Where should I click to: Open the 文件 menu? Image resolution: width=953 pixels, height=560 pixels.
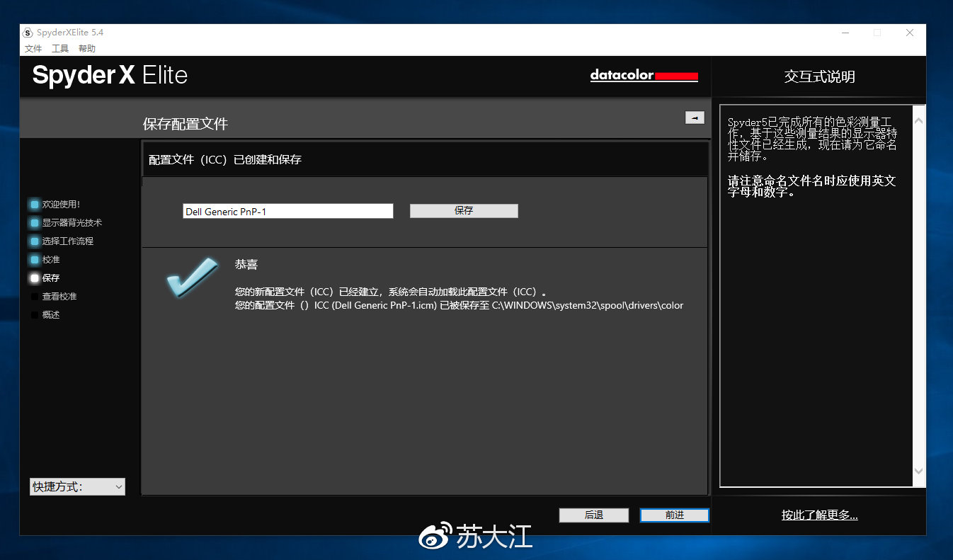33,49
